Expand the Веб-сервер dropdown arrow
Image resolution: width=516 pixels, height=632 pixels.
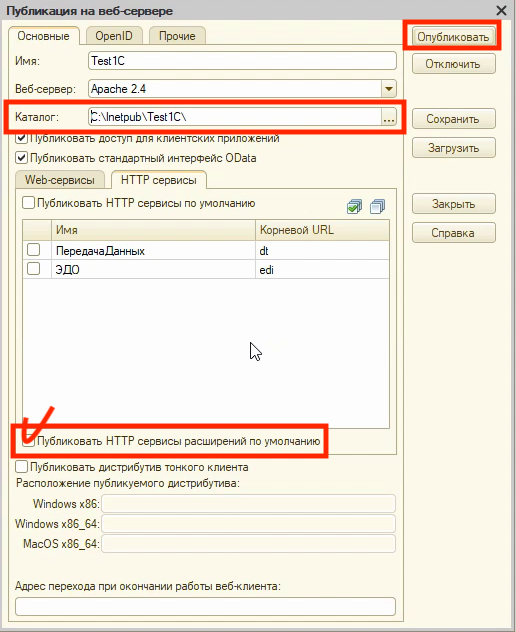pyautogui.click(x=389, y=89)
